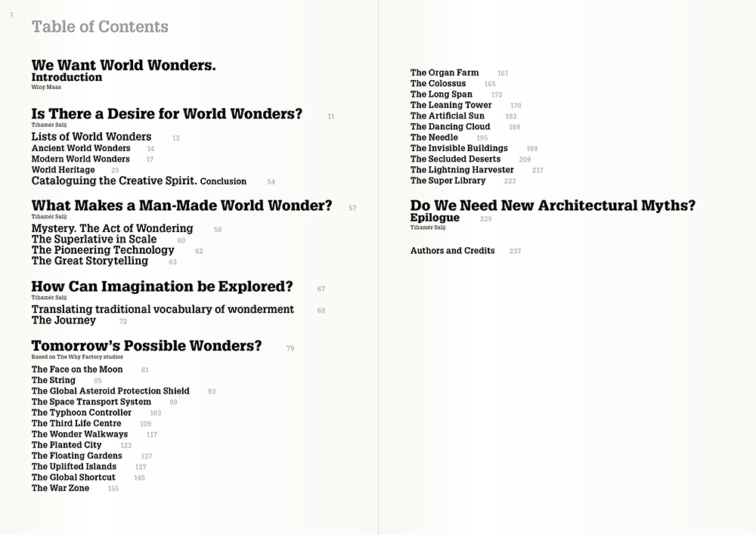Click the 'Table of Contents' heading
This screenshot has height=535, width=756.
pos(100,27)
